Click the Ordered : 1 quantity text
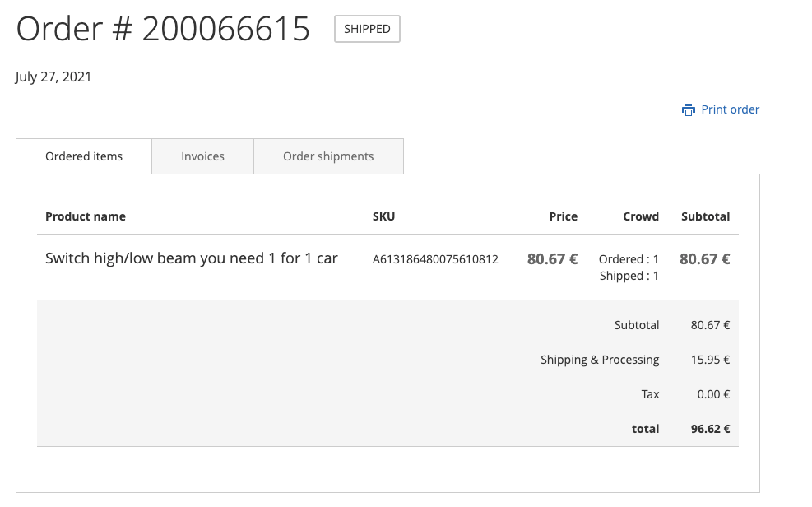Viewport: 812px width, 507px height. pyautogui.click(x=629, y=259)
